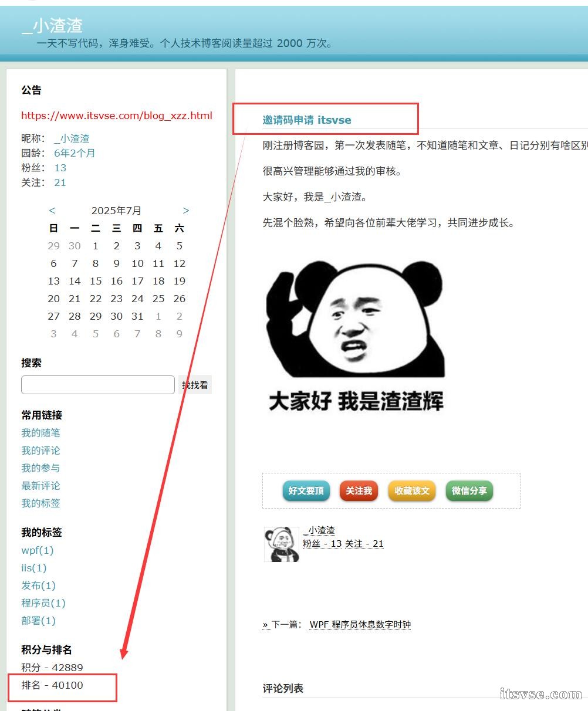Viewport: 588px width, 711px height.
Task: Select July 15 in the calendar
Action: pos(96,281)
